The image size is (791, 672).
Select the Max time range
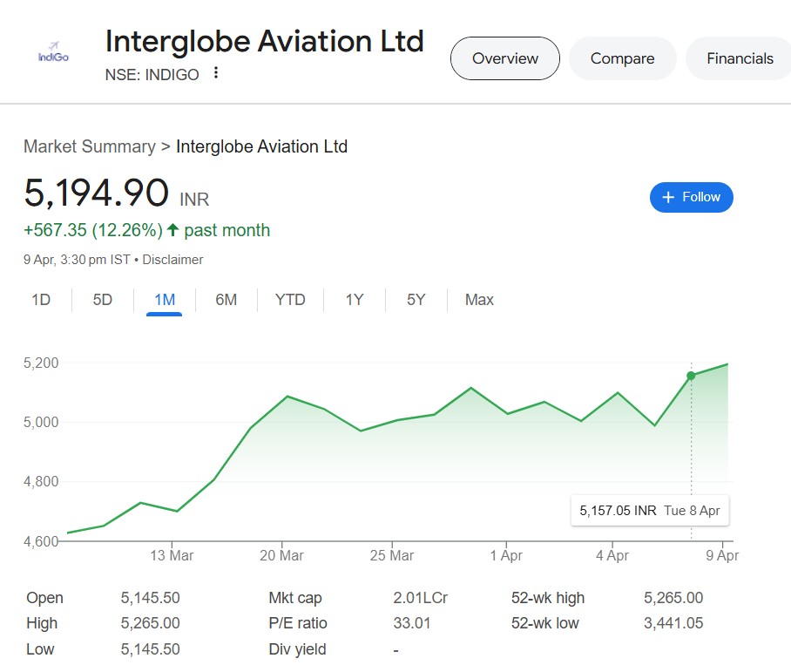tap(479, 300)
